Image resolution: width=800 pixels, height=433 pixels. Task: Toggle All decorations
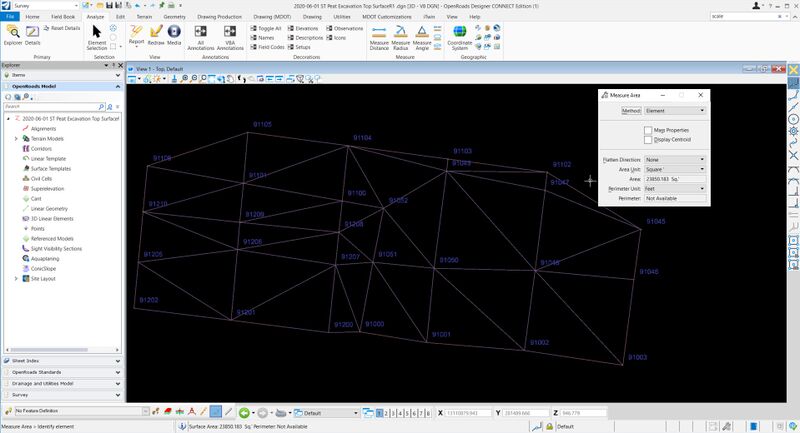(266, 29)
